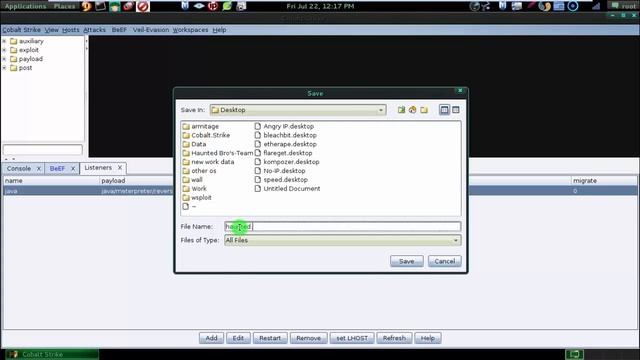Expand the auxiliary module tree node

pyautogui.click(x=4, y=41)
